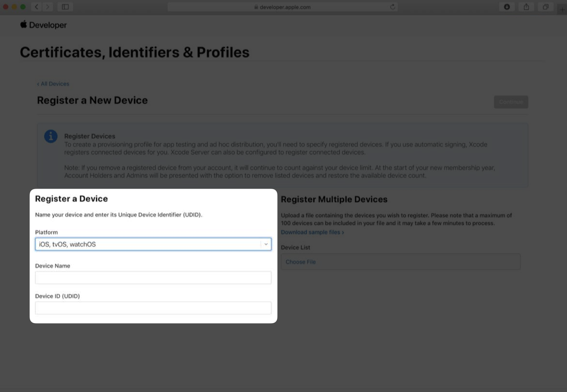Screen dimensions: 567x392
Task: Go back with the Safari back arrow
Action: pos(37,7)
